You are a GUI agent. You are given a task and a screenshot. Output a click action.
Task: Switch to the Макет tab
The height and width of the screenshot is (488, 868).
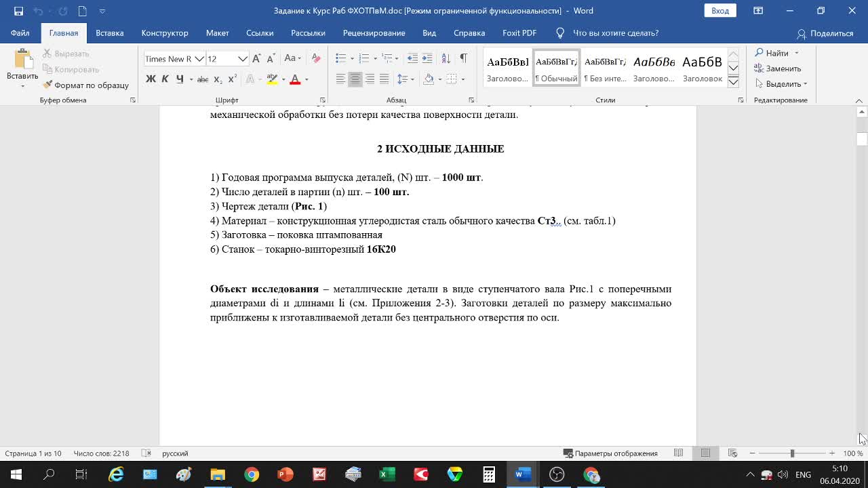point(218,33)
